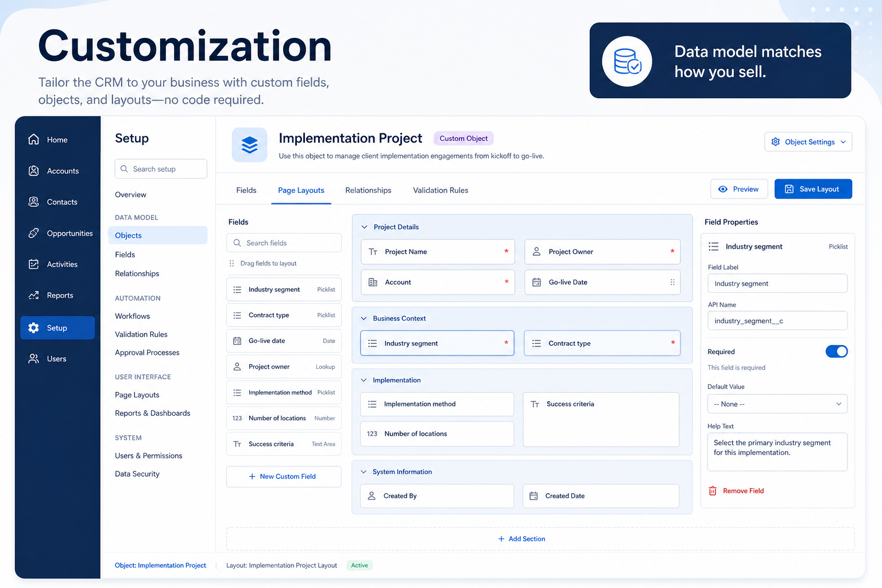Click the Accounts building icon

coord(34,171)
